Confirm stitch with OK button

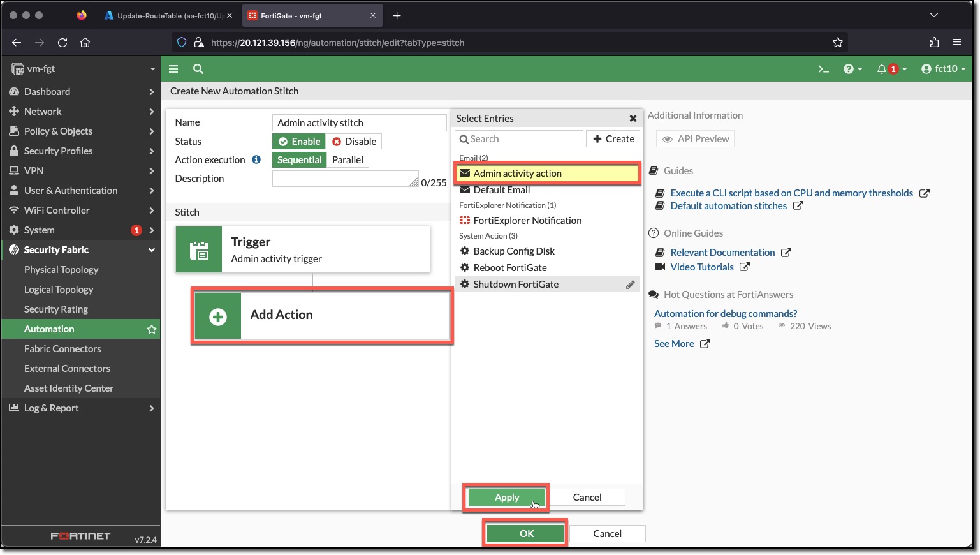click(527, 534)
